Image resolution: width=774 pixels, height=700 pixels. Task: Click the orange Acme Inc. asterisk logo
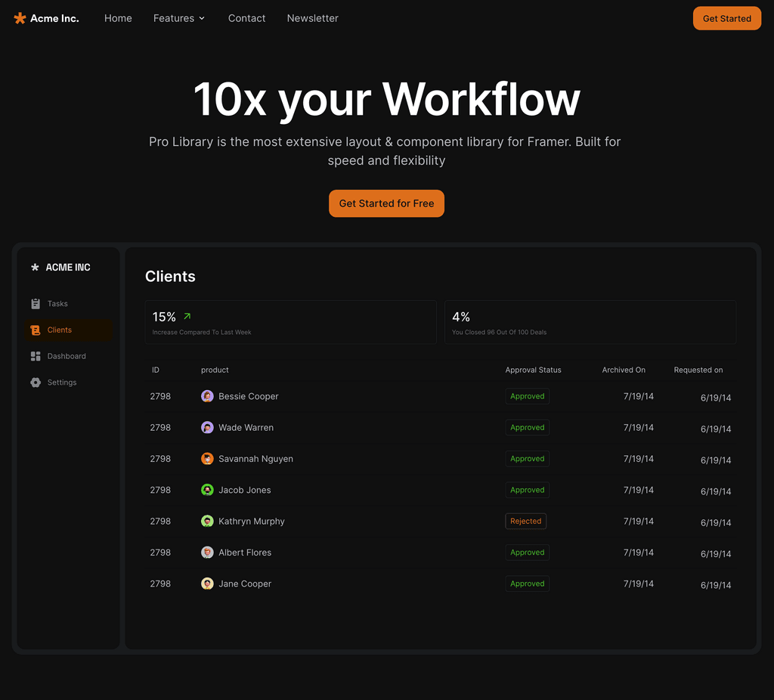coord(19,17)
